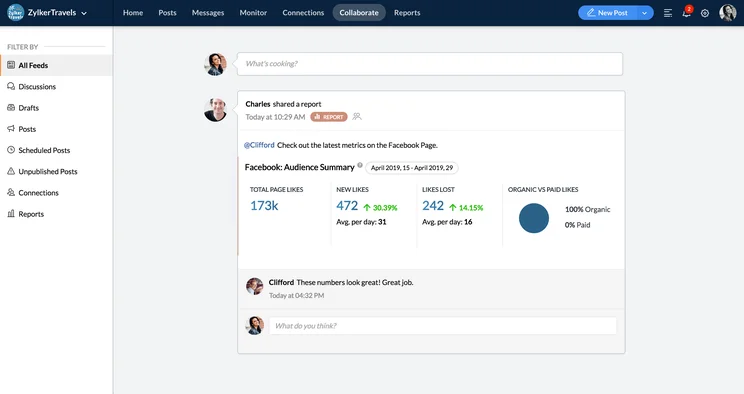Screen dimensions: 744x394
Task: Click the Scheduled Posts clock icon
Action: click(x=11, y=150)
